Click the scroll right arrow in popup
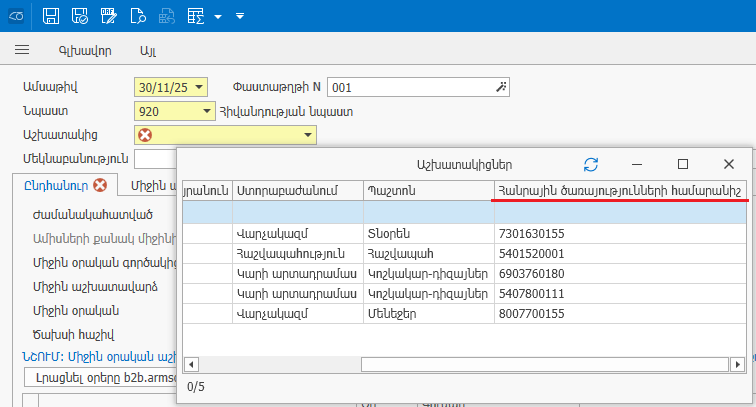 tap(738, 365)
